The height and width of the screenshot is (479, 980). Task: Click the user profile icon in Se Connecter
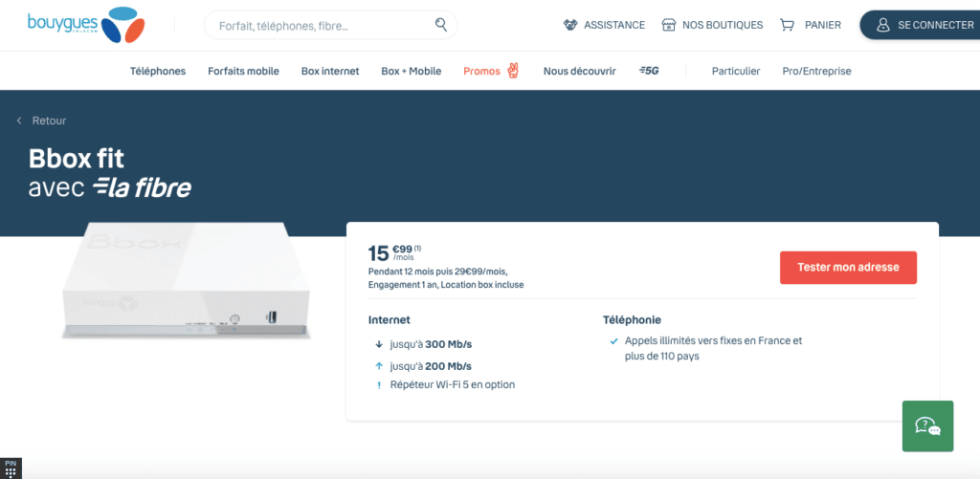(x=882, y=25)
